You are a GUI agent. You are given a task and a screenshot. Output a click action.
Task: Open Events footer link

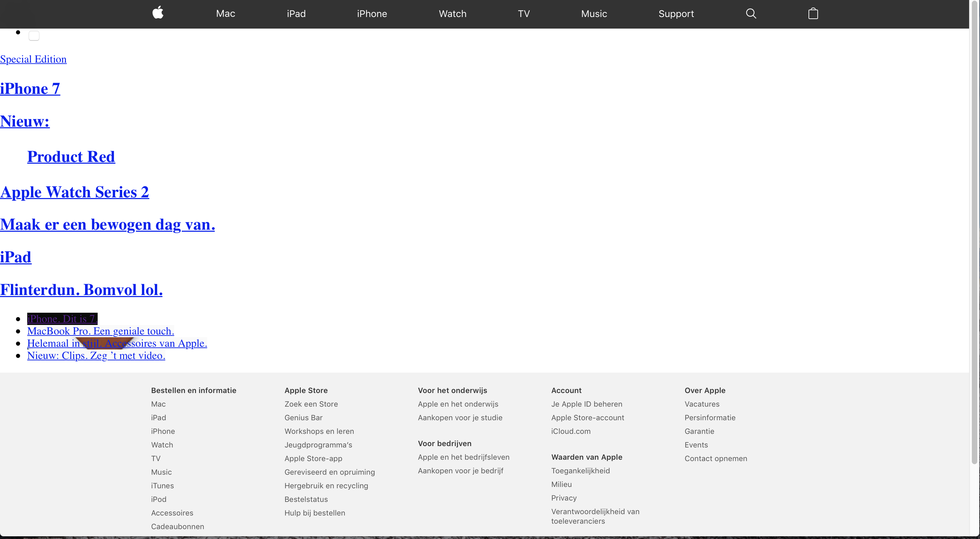(697, 445)
